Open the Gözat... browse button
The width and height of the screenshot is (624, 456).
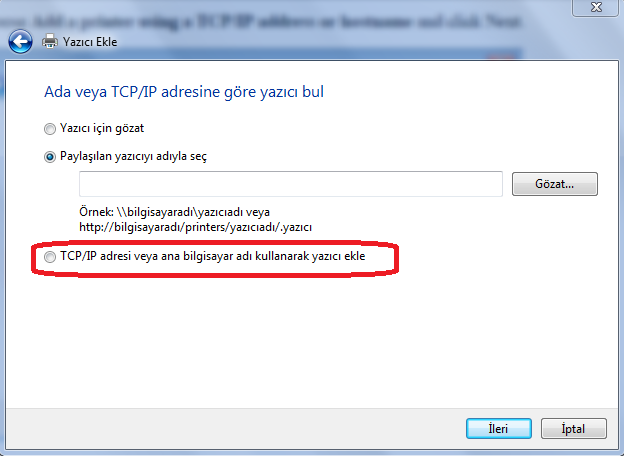point(555,184)
